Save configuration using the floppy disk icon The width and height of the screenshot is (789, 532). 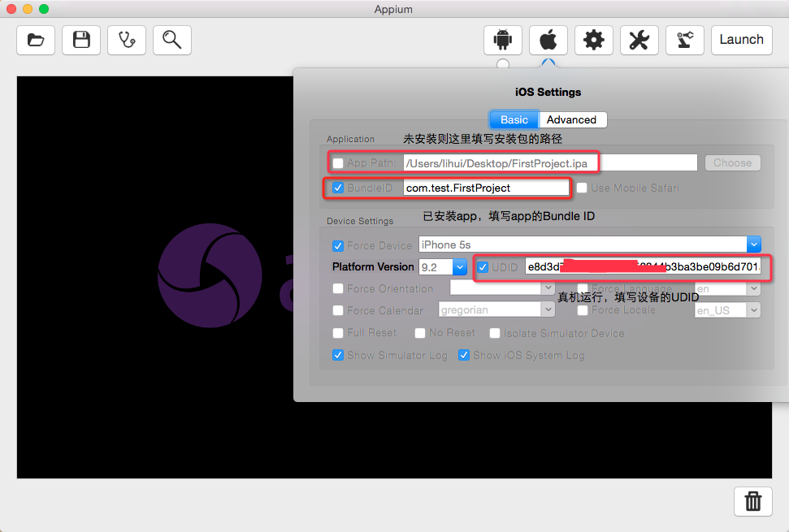81,40
